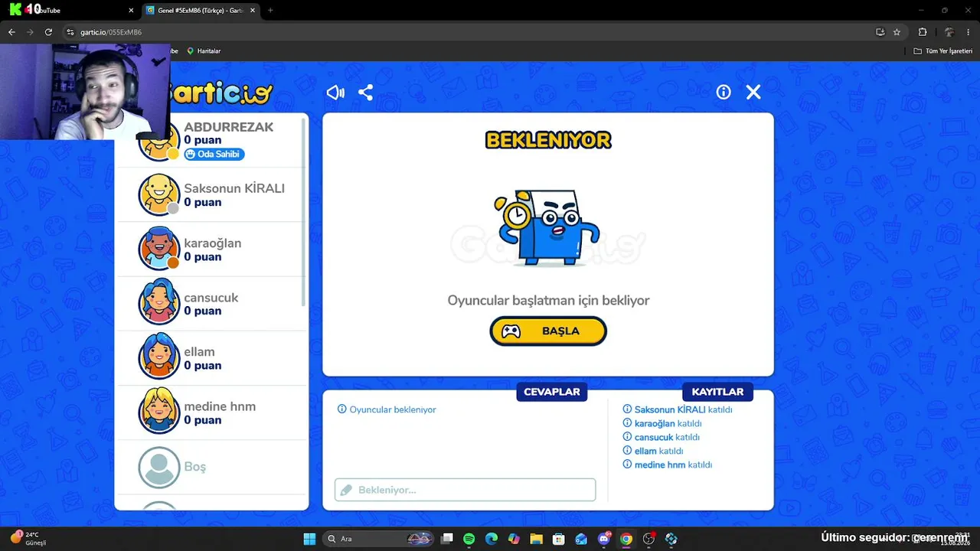The height and width of the screenshot is (551, 980).
Task: Click the share room icon
Action: (366, 93)
